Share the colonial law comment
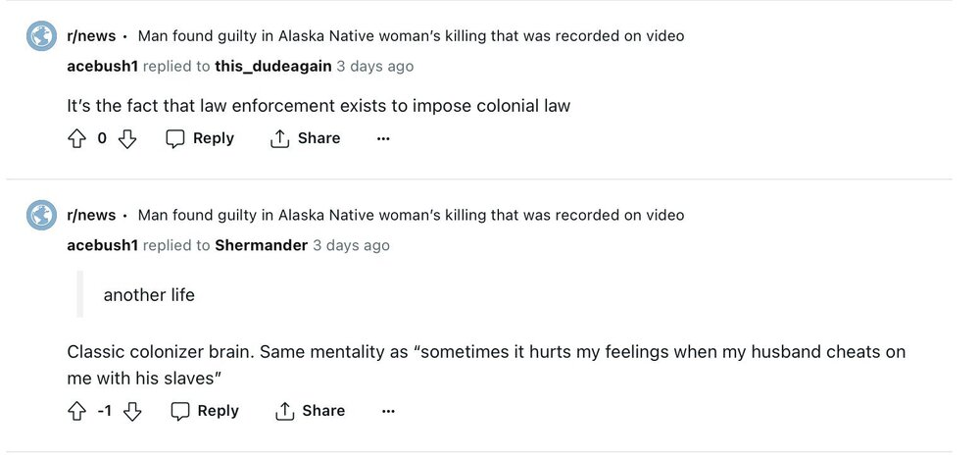 [305, 139]
